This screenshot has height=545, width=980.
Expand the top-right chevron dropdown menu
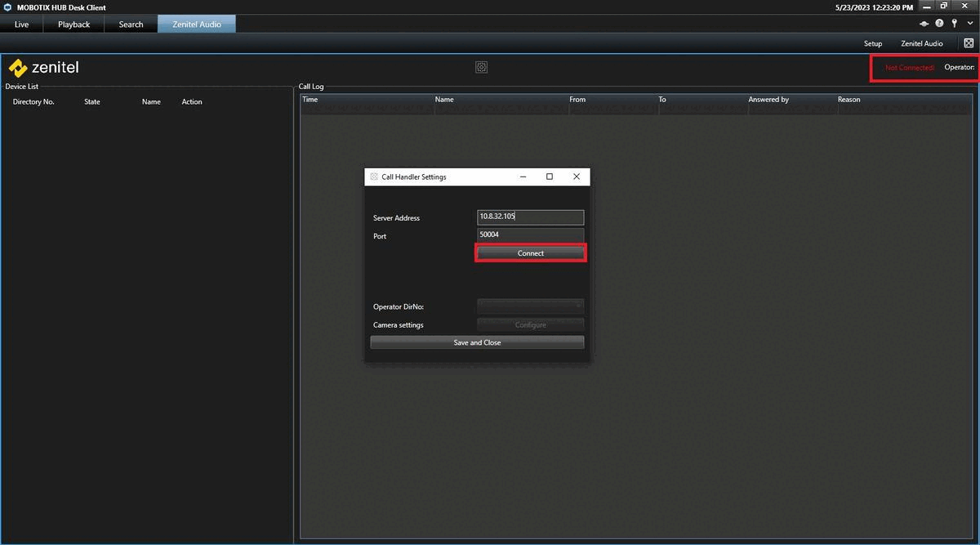(969, 24)
